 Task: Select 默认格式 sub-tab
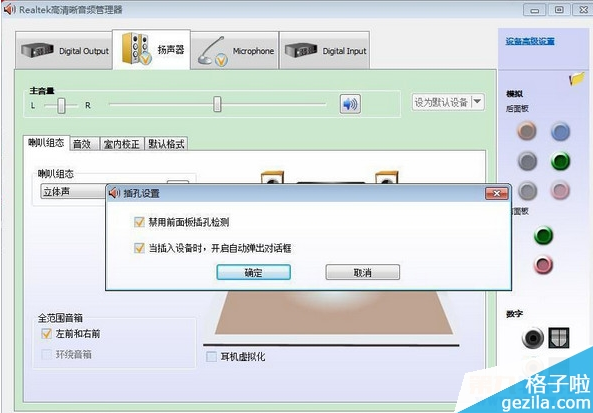click(x=166, y=144)
